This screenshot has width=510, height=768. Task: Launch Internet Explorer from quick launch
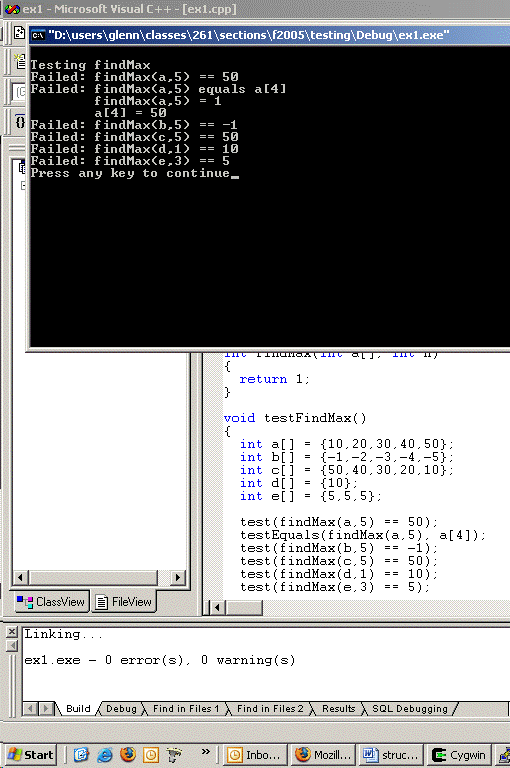click(x=104, y=755)
